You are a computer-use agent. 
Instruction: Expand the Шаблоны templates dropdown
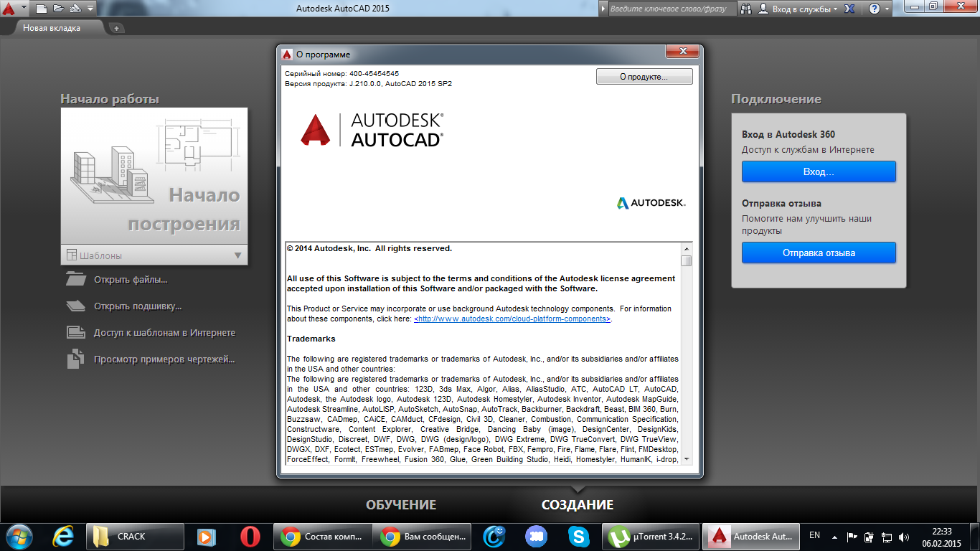238,255
